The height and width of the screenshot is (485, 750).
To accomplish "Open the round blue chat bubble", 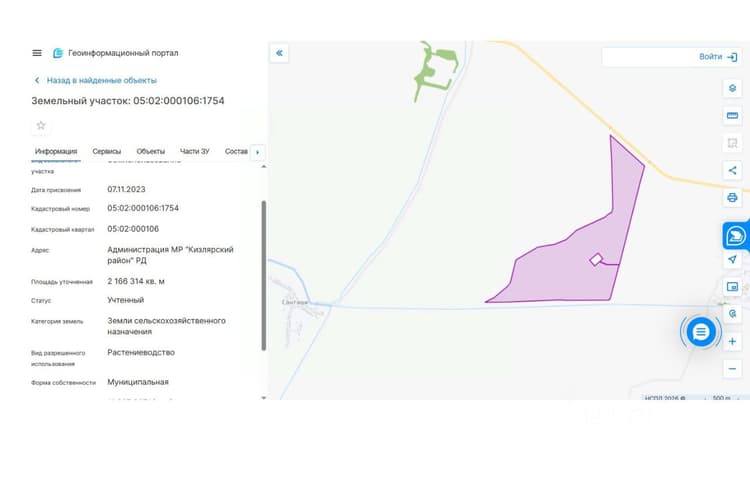I will [701, 331].
